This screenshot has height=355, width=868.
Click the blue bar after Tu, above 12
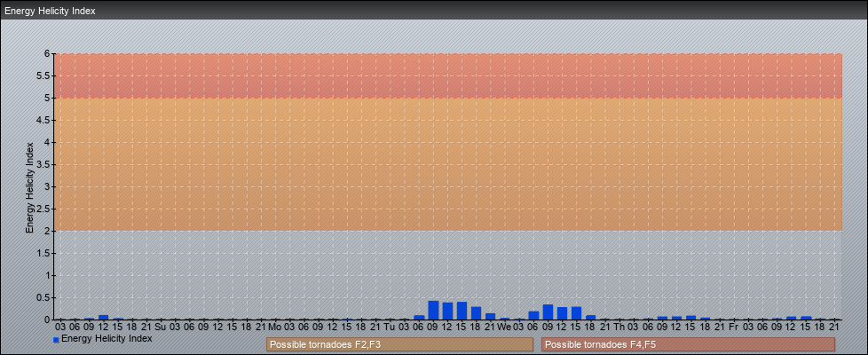click(x=448, y=312)
